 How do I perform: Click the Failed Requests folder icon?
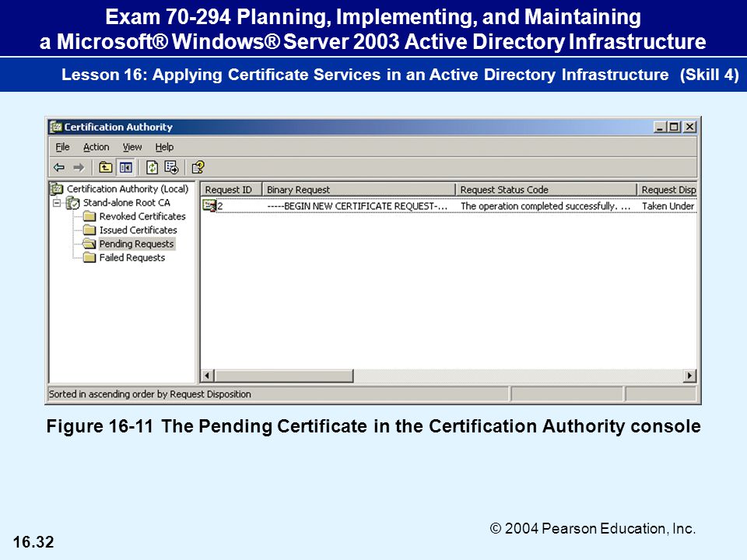pos(89,258)
